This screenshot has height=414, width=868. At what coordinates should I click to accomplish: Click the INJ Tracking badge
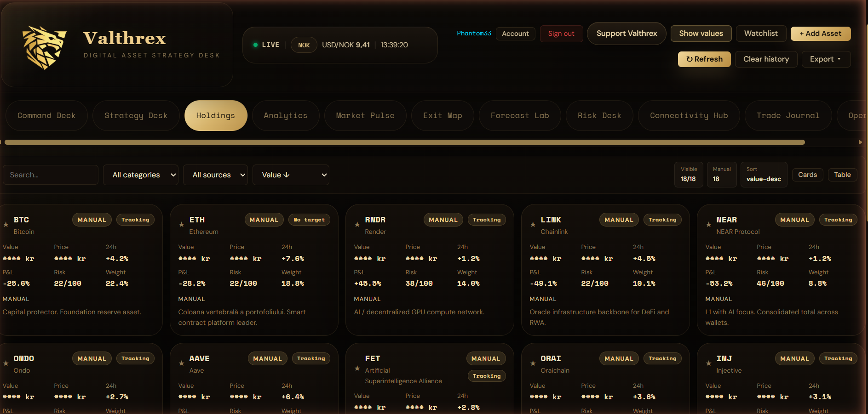(x=838, y=358)
